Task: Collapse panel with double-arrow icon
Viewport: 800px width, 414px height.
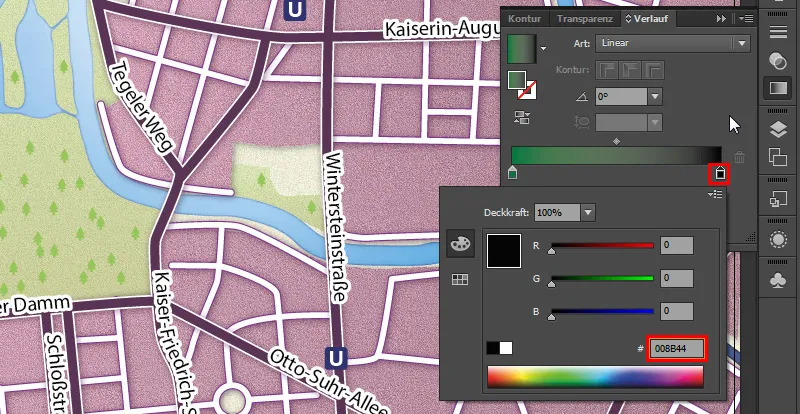Action: point(721,19)
